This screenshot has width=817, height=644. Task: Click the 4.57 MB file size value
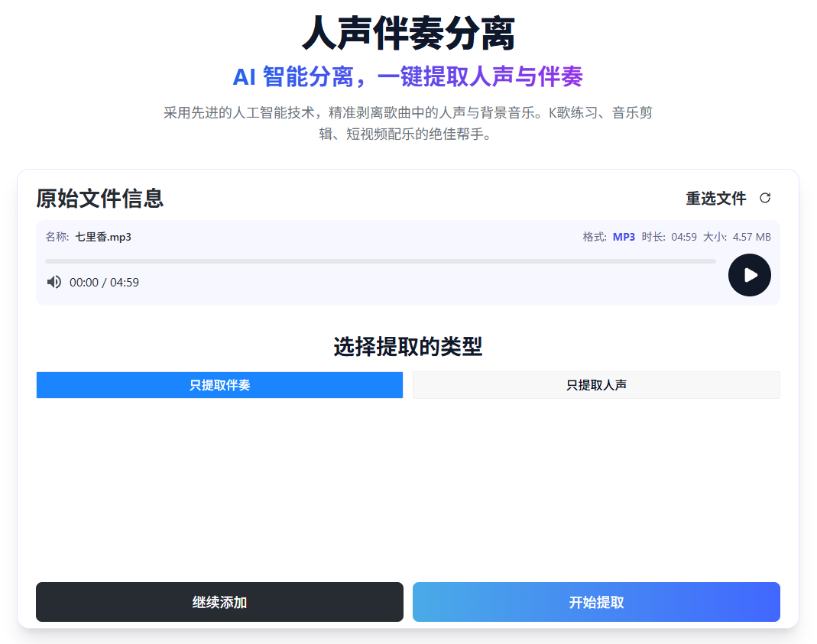[751, 237]
